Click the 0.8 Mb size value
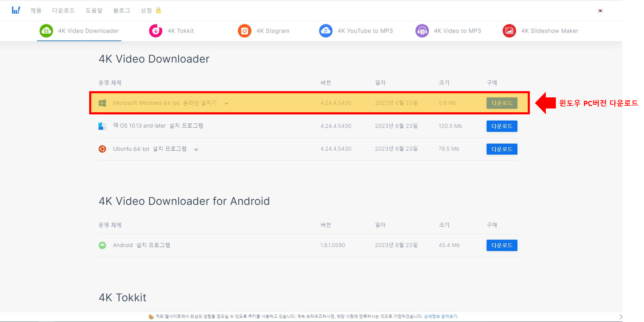The width and height of the screenshot is (644, 322). (x=448, y=103)
